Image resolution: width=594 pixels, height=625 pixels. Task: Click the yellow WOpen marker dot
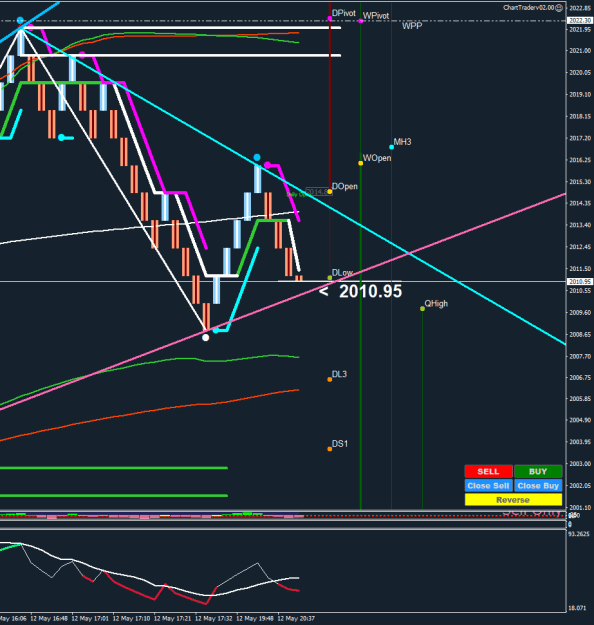(x=360, y=163)
